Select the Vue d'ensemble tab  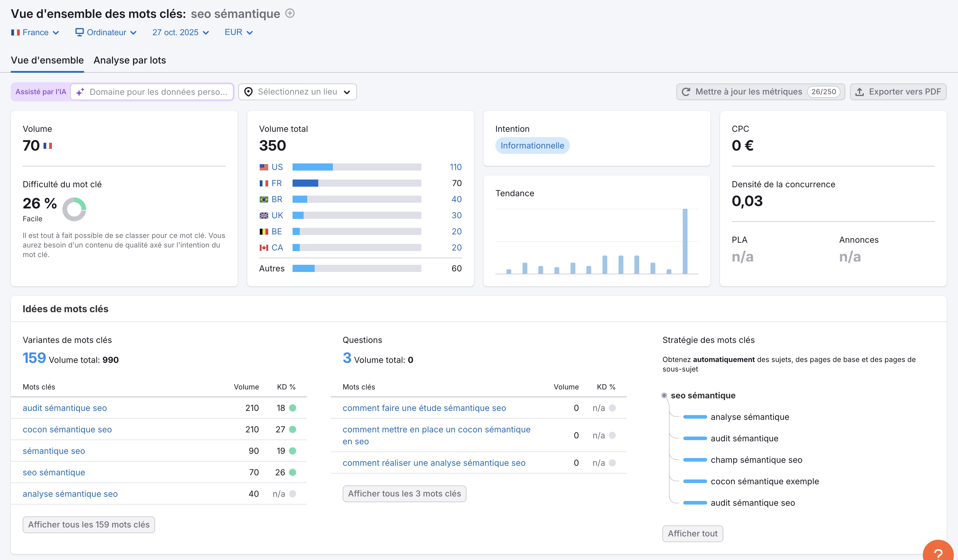coord(47,60)
